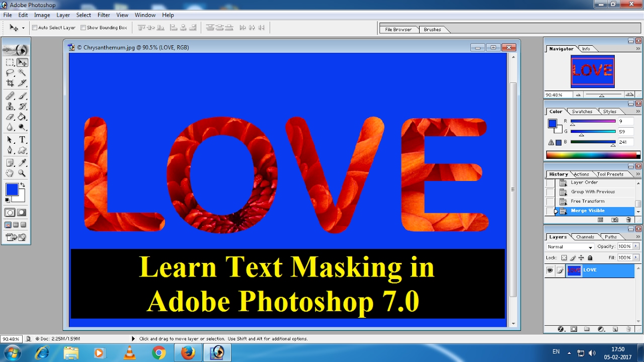Open the Opacity slider arrow
644x362 pixels.
click(636, 246)
